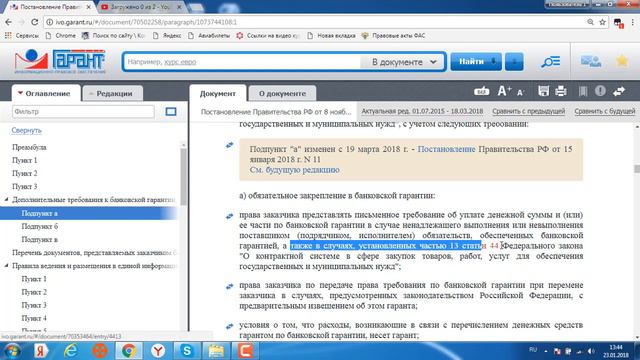Click the Найти search button

pyautogui.click(x=476, y=62)
